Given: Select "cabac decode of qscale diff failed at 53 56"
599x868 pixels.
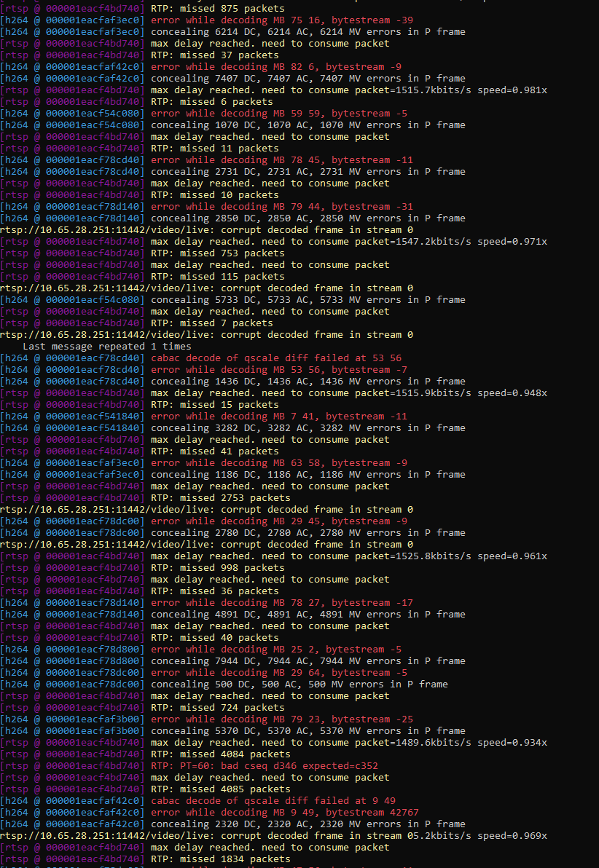Looking at the screenshot, I should coord(276,358).
